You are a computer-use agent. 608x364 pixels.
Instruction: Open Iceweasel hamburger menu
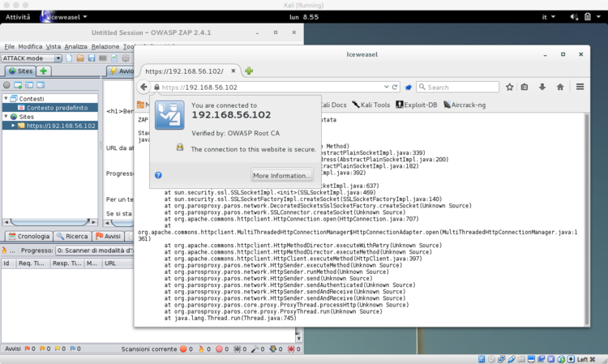coord(580,87)
